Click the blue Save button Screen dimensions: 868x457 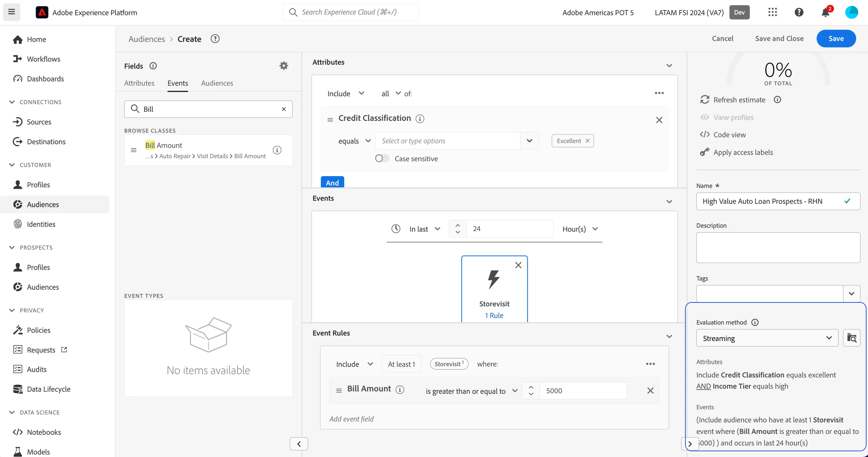tap(836, 38)
